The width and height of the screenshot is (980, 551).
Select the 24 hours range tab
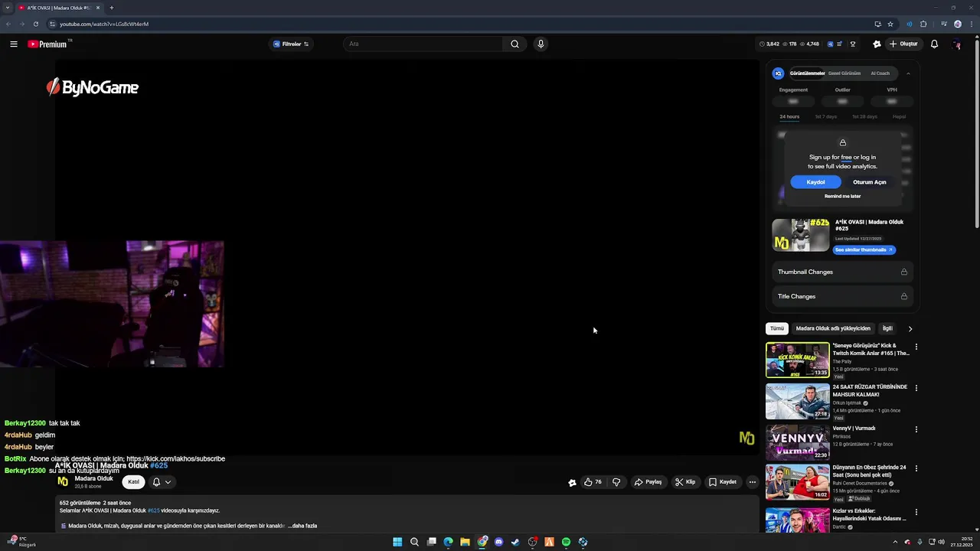pyautogui.click(x=789, y=116)
